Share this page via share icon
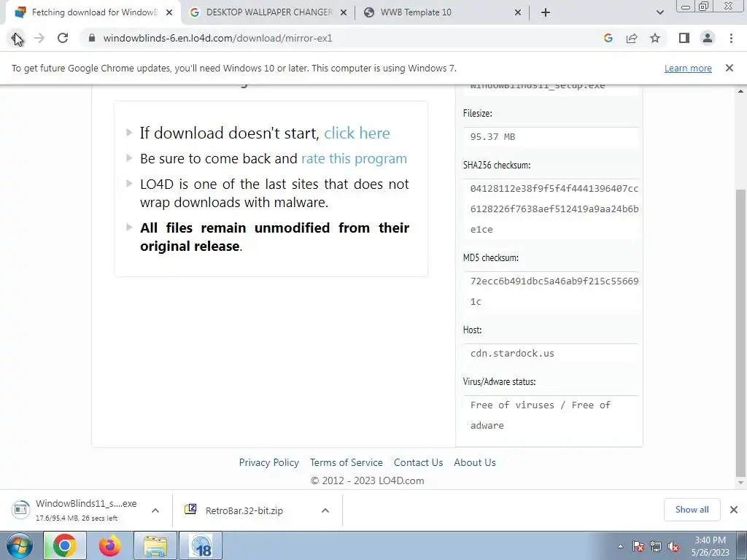747x560 pixels. coord(632,38)
